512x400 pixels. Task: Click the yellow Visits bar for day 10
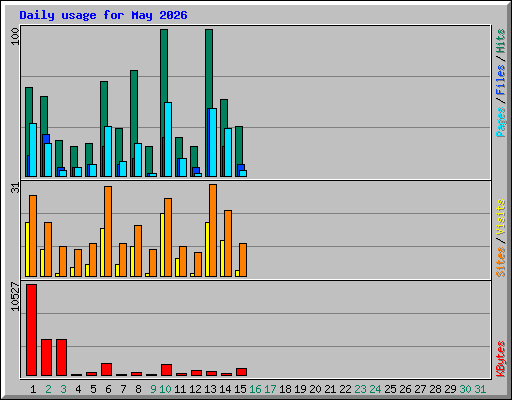click(x=162, y=245)
